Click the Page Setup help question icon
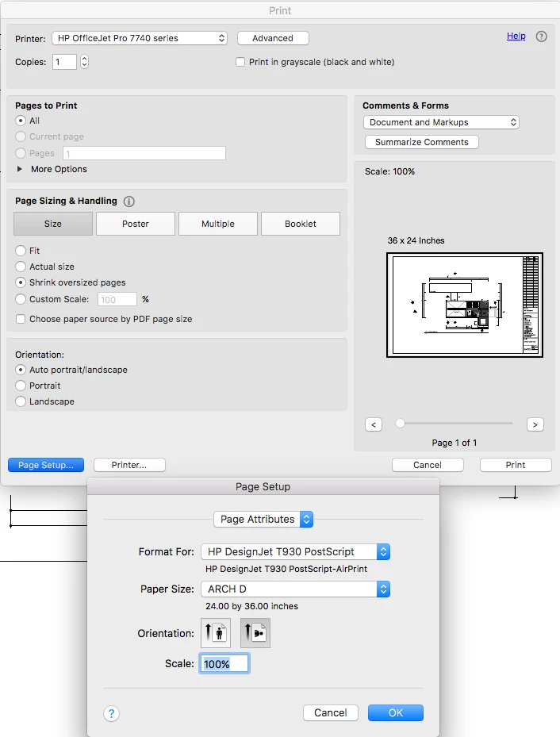 coord(111,713)
